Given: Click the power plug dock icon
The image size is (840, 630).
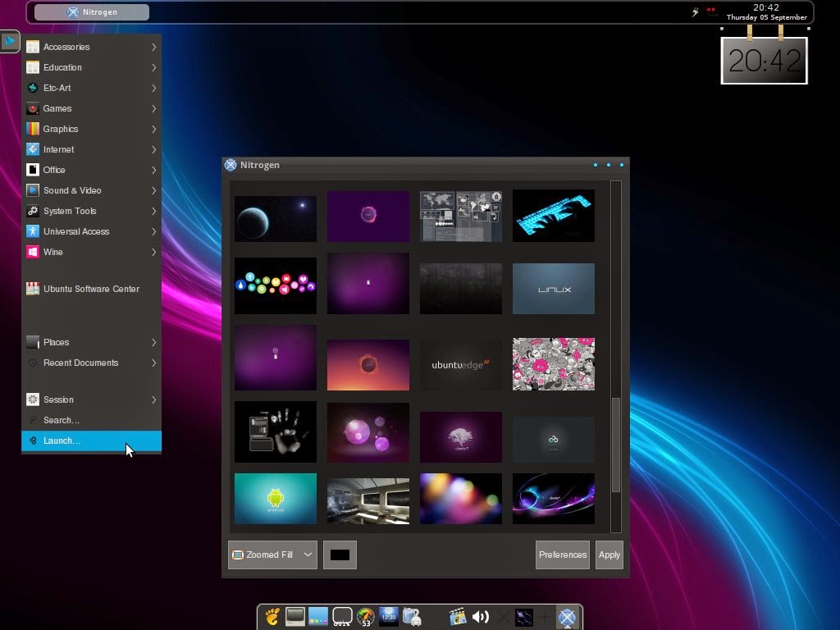Looking at the screenshot, I should [x=412, y=617].
